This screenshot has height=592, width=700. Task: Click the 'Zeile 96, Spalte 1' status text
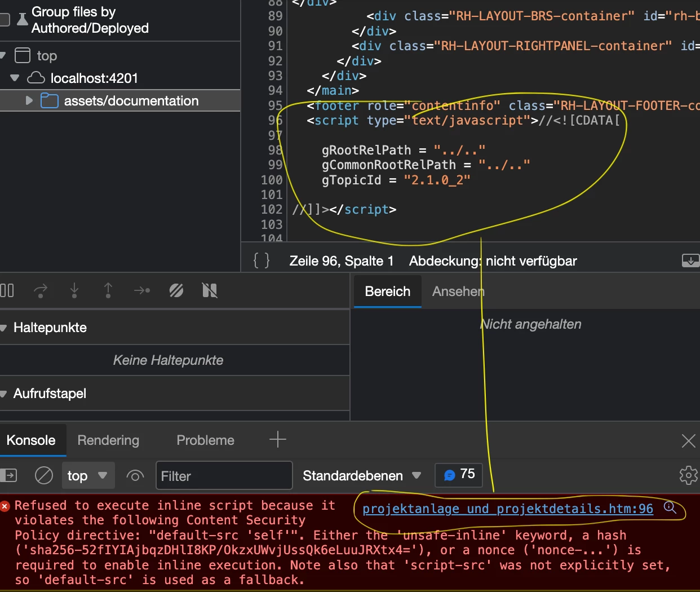(x=341, y=260)
